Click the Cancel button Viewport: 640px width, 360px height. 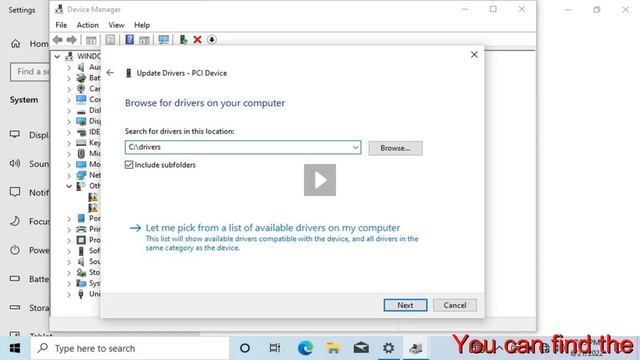(x=455, y=305)
